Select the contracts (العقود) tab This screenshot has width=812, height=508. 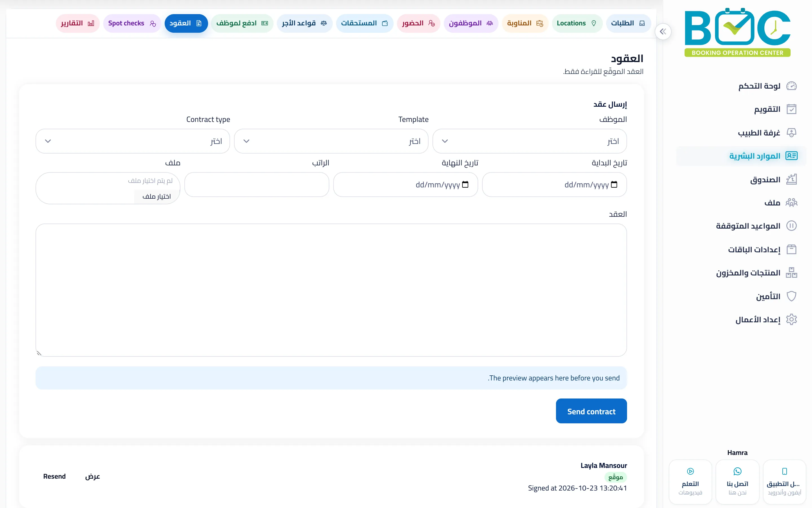[186, 23]
